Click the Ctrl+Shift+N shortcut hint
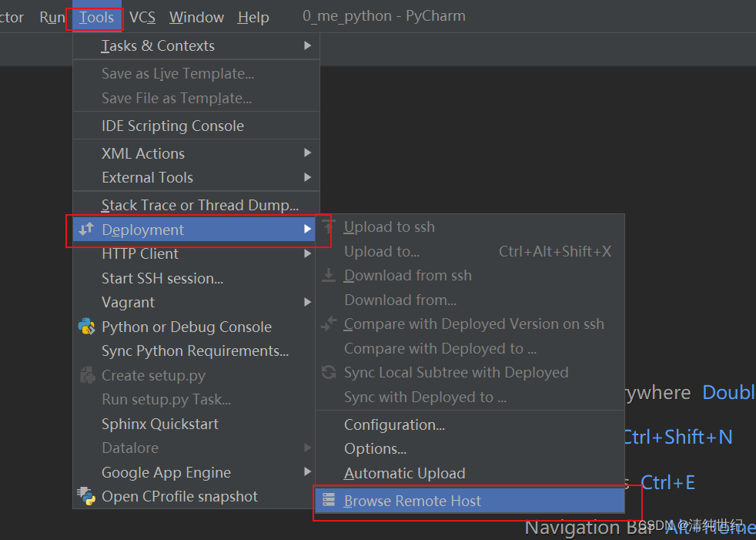This screenshot has height=540, width=756. click(677, 438)
